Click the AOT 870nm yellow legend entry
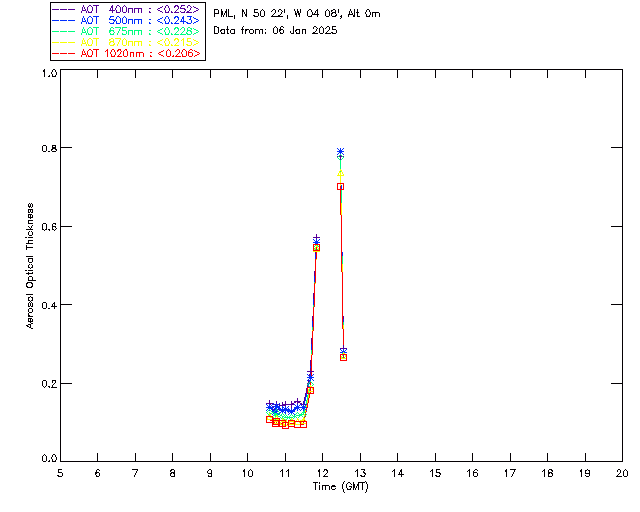Image resolution: width=640 pixels, height=512 pixels. 126,42
